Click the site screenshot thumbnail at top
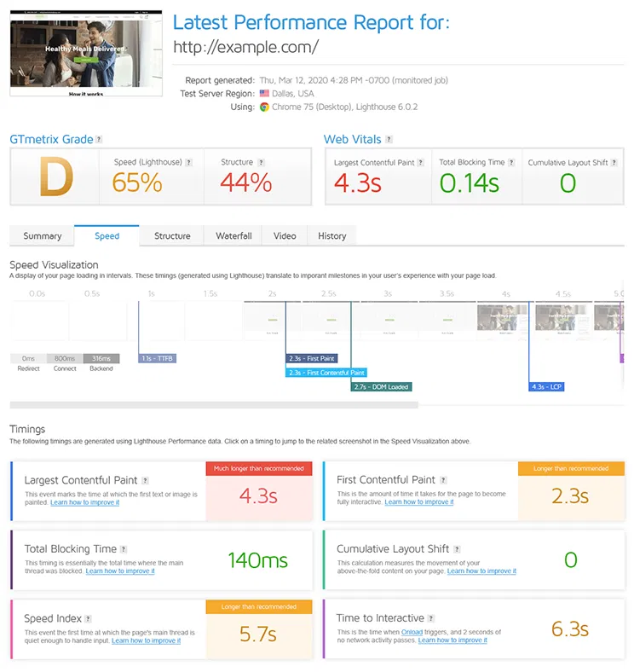 click(x=86, y=53)
